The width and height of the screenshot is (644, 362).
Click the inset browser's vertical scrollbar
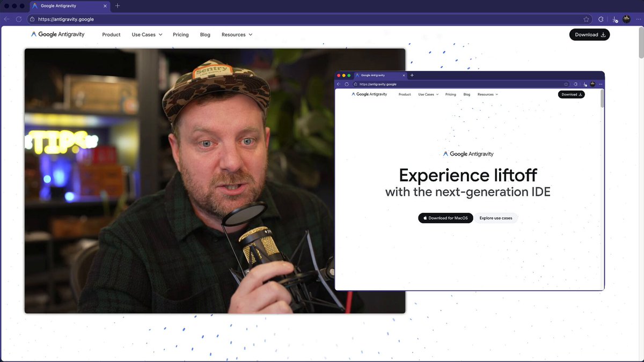(602, 99)
